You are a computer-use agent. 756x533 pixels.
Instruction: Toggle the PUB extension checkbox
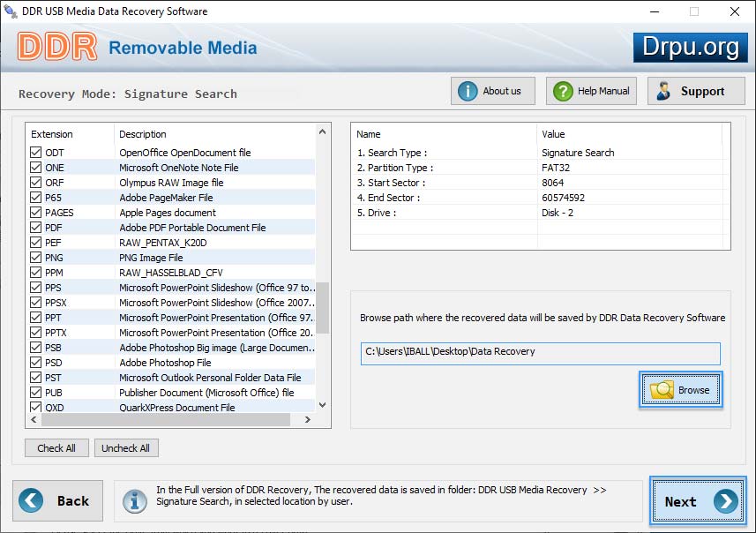(x=35, y=392)
